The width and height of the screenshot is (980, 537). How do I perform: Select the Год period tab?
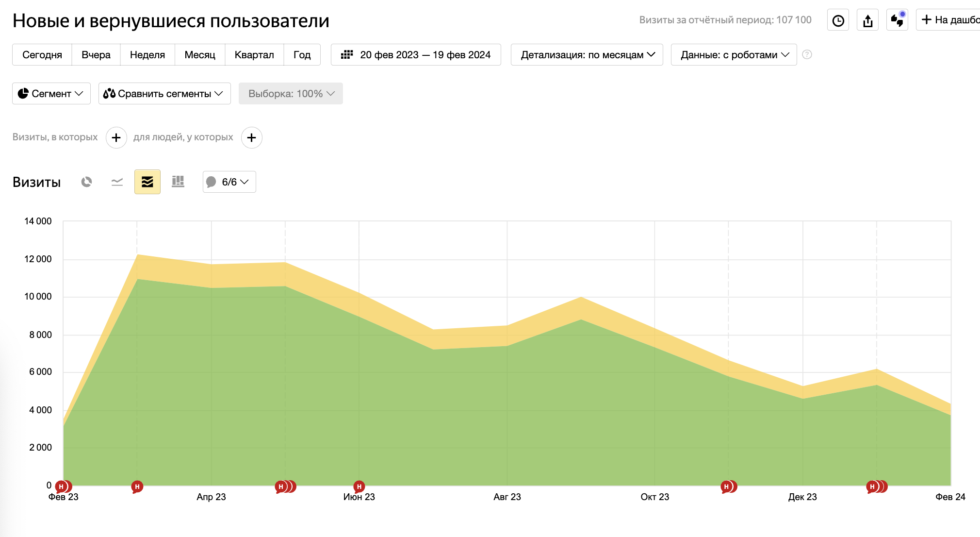(302, 54)
